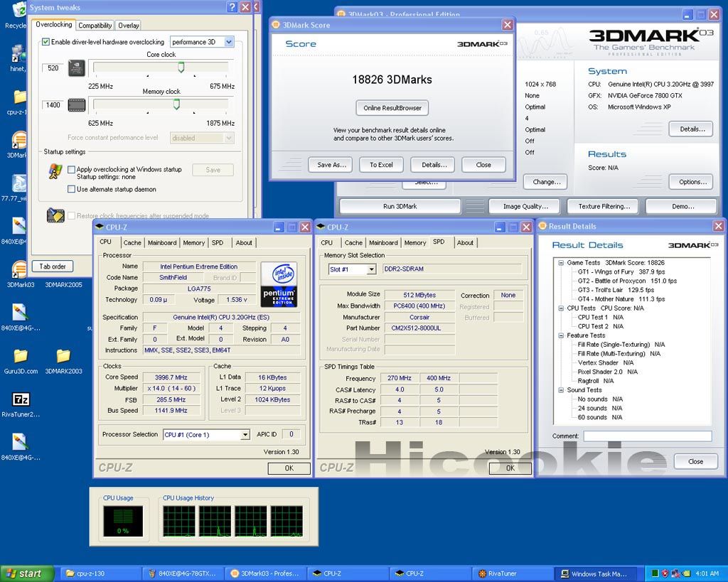Click the Memory clock slider handle

[176, 105]
